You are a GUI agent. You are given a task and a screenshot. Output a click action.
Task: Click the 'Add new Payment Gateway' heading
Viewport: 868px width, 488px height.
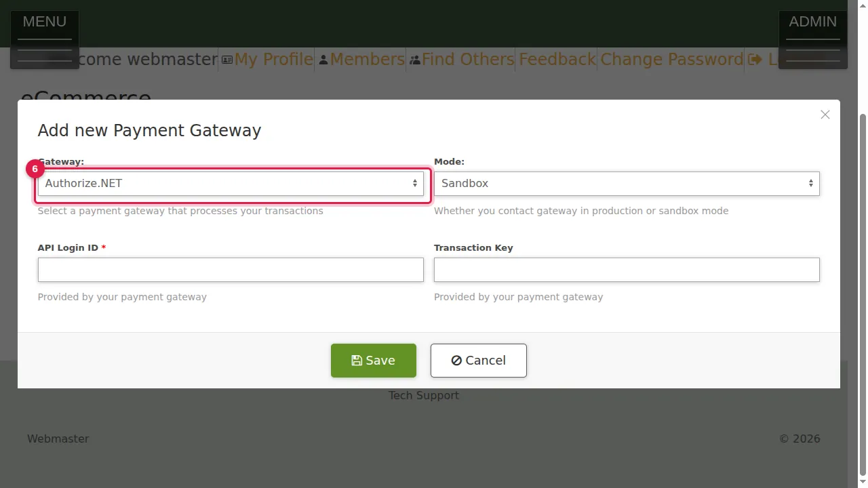(149, 131)
